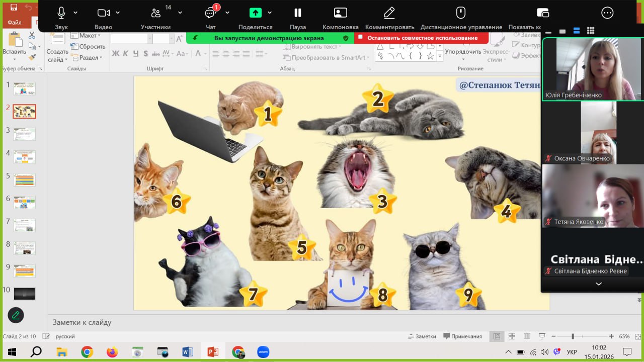Viewport: 644px width, 362px height.
Task: Click the Zoom more options ellipsis icon
Action: point(608,13)
